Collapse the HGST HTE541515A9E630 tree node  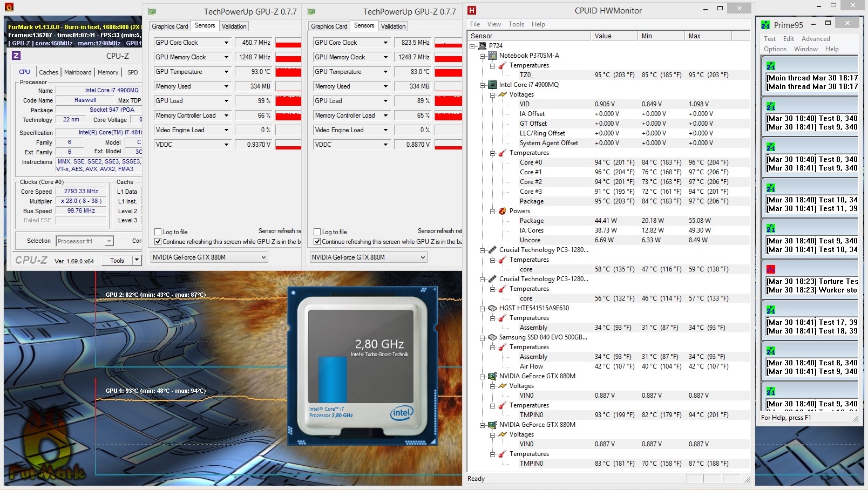coord(483,308)
